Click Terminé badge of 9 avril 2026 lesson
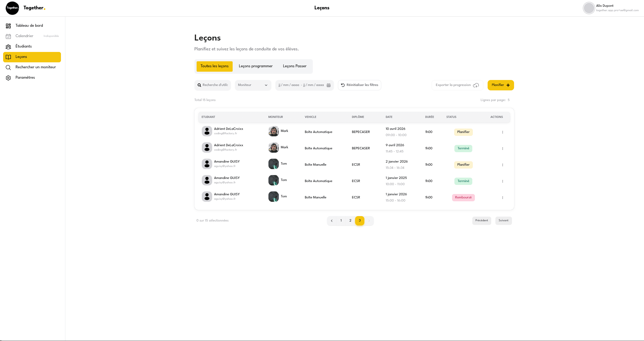The image size is (644, 341). click(x=463, y=149)
